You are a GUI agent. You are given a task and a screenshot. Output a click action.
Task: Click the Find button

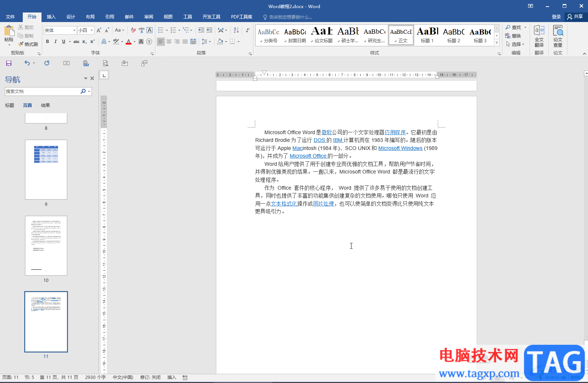(x=513, y=28)
